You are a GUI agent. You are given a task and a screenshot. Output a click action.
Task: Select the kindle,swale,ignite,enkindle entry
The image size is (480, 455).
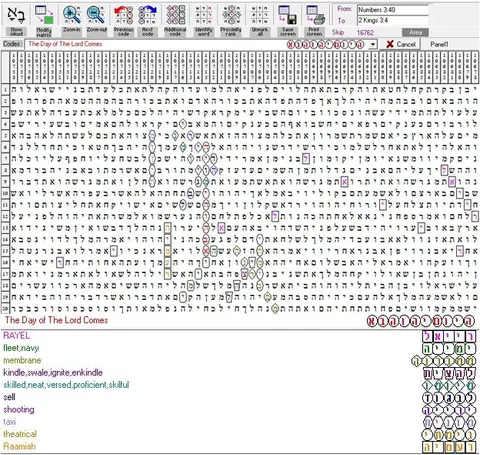click(53, 372)
